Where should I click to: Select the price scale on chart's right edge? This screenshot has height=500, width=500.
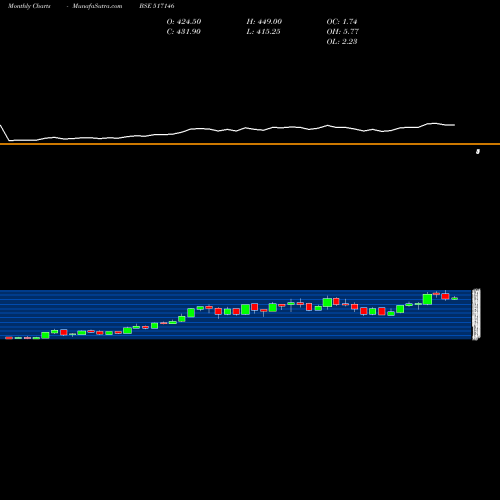[x=476, y=315]
